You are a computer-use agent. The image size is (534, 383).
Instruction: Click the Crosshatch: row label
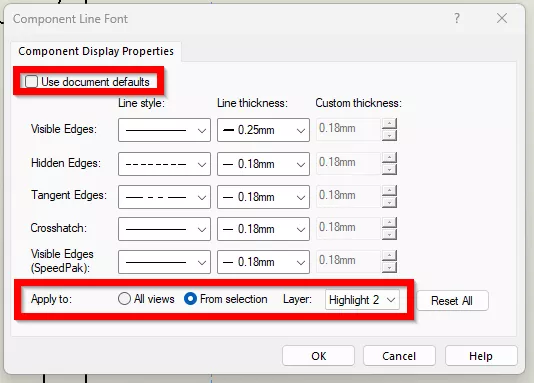(x=59, y=228)
